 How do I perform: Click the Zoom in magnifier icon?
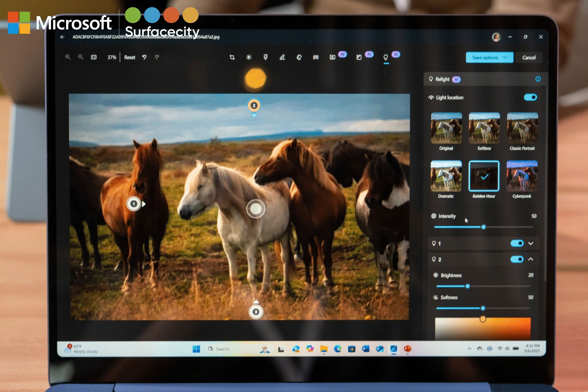(68, 57)
